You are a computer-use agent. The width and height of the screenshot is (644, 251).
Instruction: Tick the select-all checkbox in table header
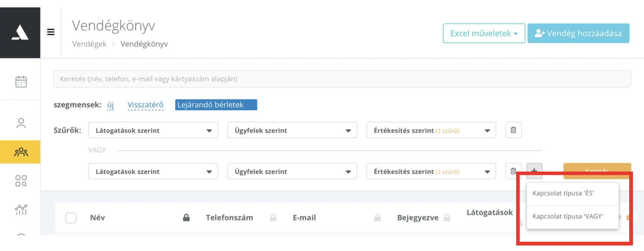pos(71,218)
